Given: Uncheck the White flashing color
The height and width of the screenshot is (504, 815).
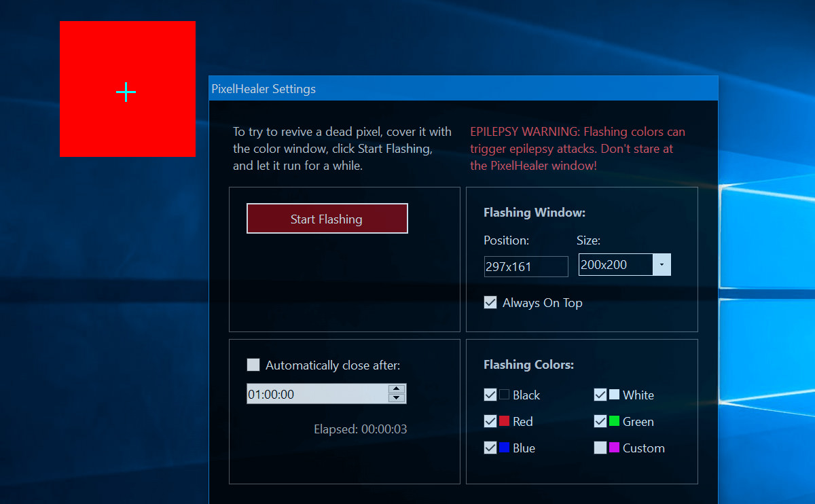Looking at the screenshot, I should pos(600,395).
